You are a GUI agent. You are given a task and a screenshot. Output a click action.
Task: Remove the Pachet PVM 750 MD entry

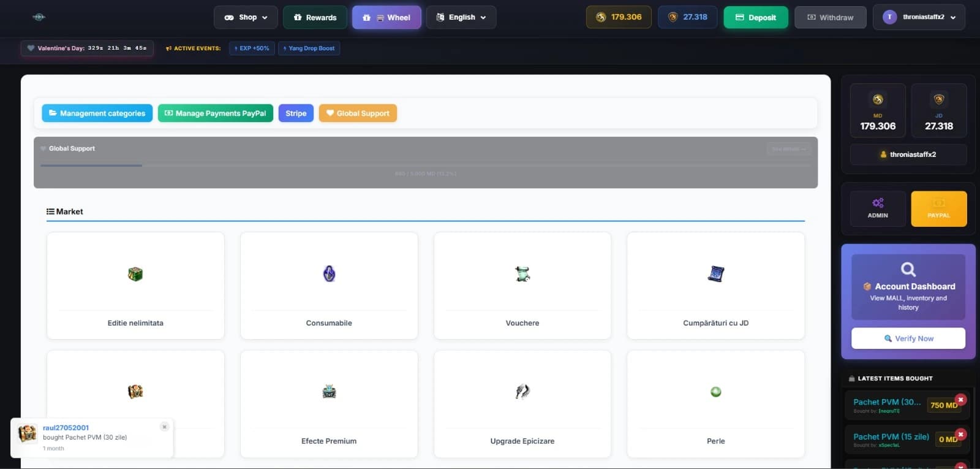click(960, 400)
